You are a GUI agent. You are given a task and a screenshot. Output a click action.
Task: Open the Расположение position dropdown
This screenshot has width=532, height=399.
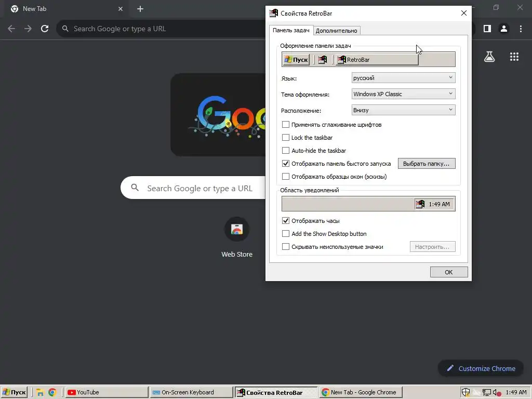[403, 110]
